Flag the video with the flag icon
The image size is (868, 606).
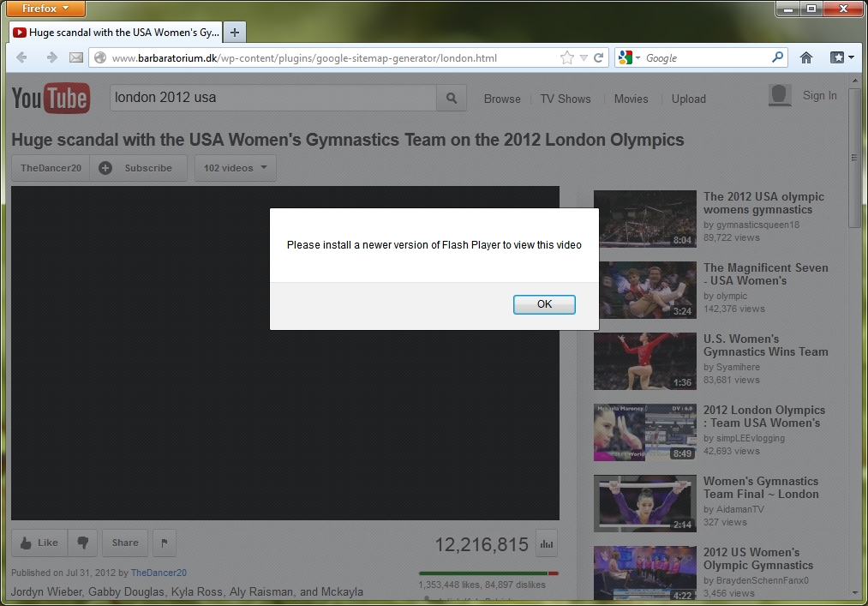pyautogui.click(x=165, y=543)
